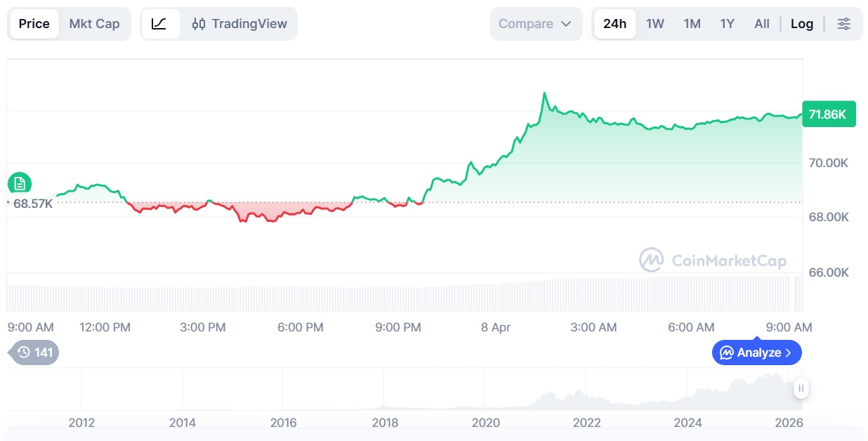This screenshot has width=868, height=441.
Task: Click the Analyze button
Action: pos(756,353)
